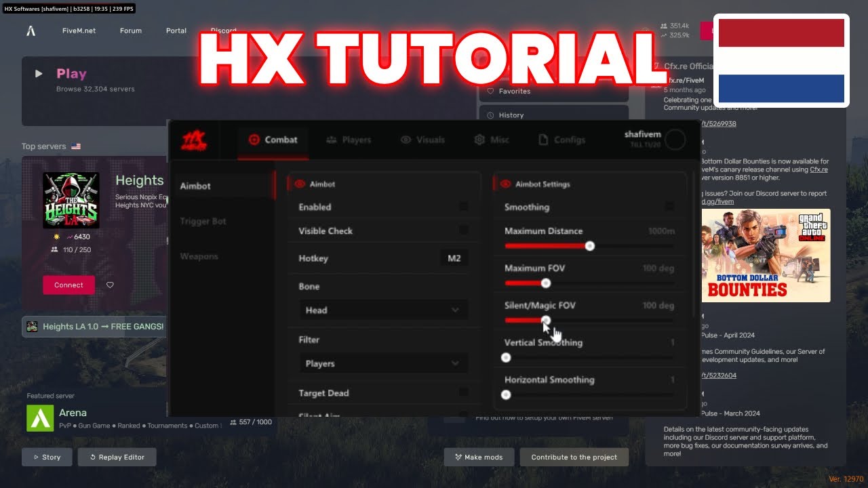This screenshot has height=488, width=868.
Task: Click the Heights LA 1.0 FREE GANGS banner
Action: pos(95,327)
